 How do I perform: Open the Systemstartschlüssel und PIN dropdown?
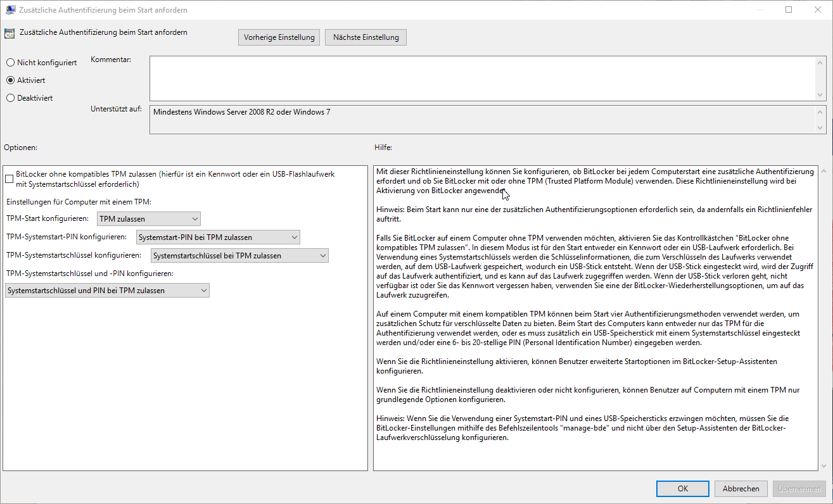click(106, 291)
